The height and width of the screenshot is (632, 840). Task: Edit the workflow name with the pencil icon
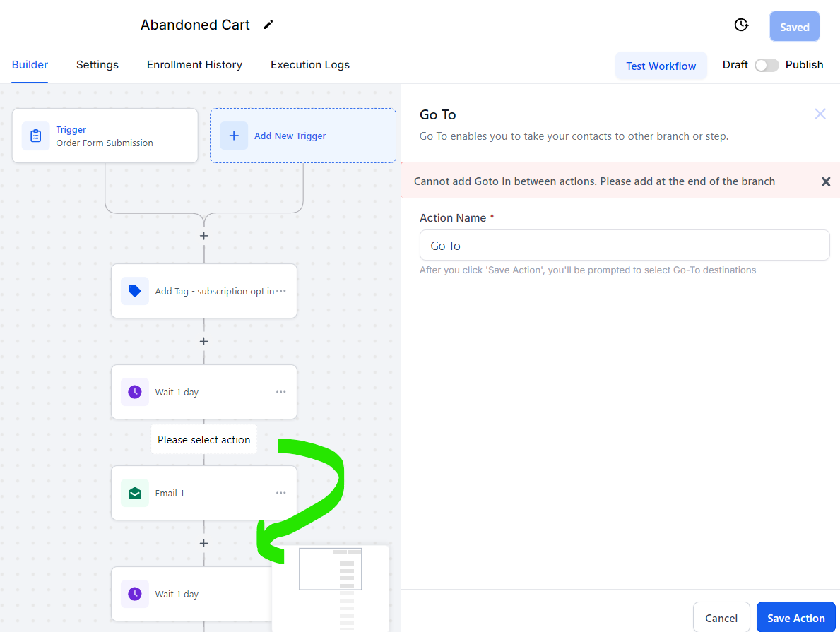click(x=268, y=25)
